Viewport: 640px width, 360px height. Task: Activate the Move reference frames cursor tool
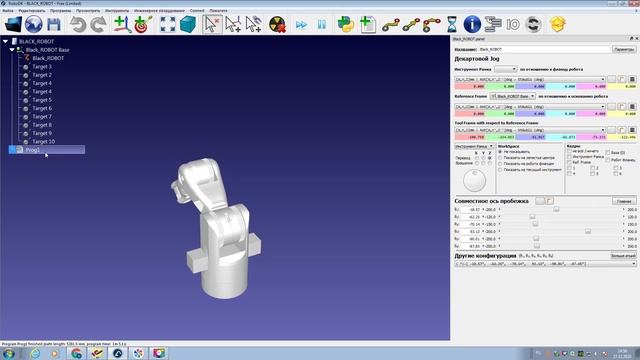pyautogui.click(x=233, y=24)
